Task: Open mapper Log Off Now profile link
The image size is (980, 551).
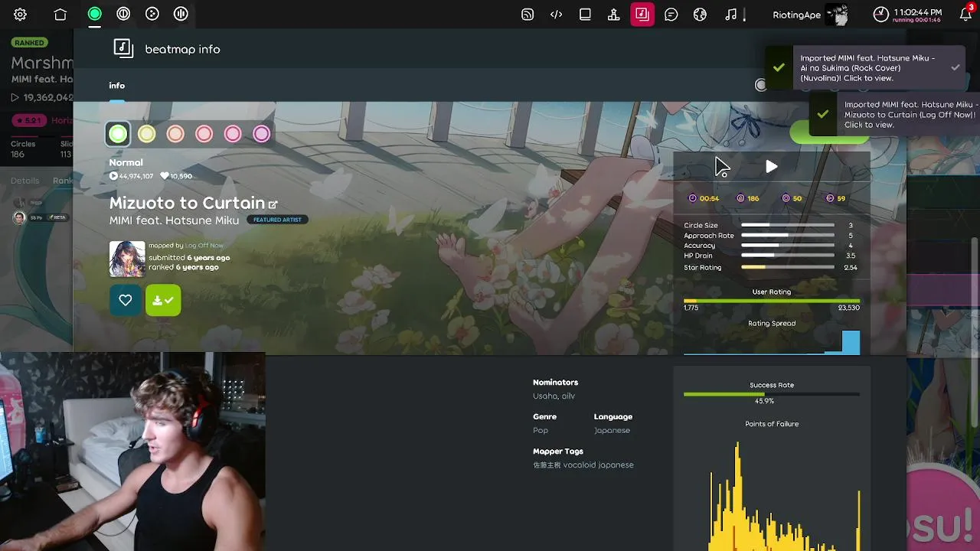Action: 204,246
